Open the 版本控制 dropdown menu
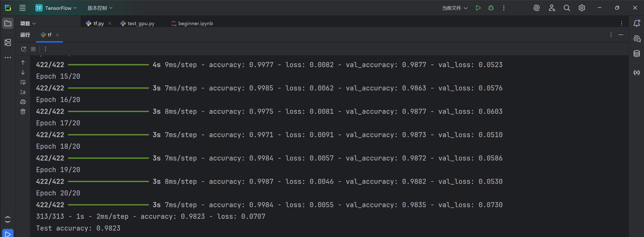Image resolution: width=644 pixels, height=237 pixels. tap(100, 8)
